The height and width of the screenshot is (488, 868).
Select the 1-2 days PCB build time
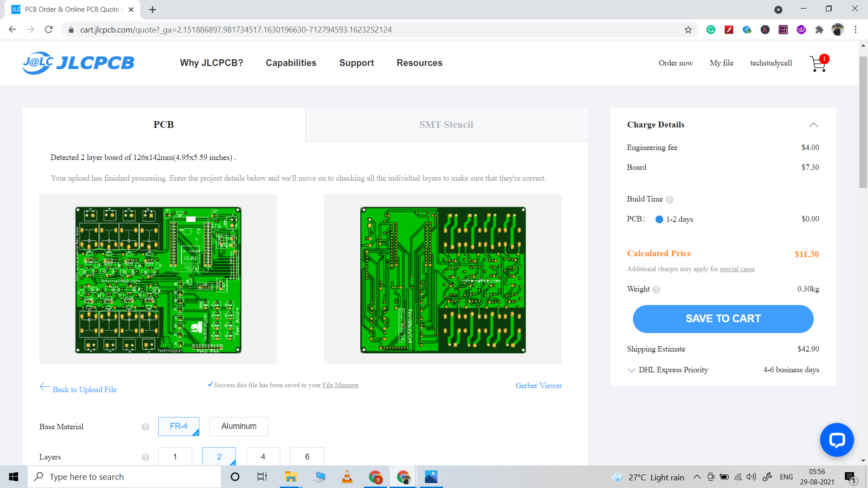(659, 219)
